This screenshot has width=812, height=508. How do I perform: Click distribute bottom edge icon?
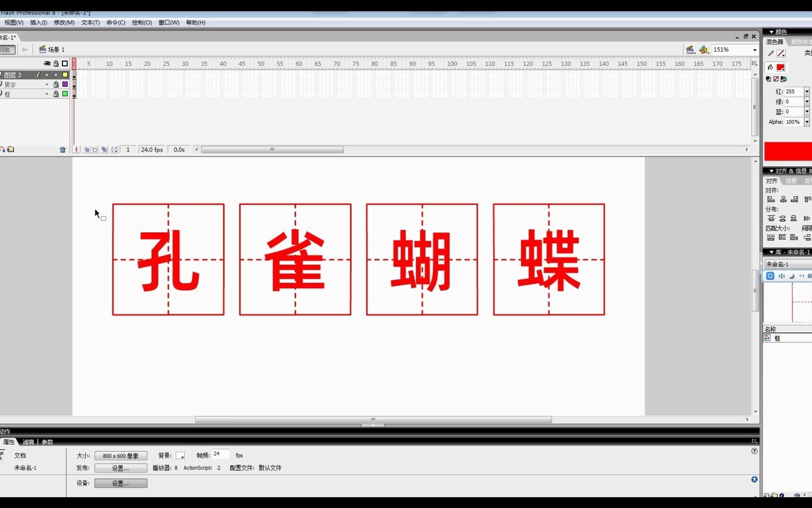pos(794,218)
